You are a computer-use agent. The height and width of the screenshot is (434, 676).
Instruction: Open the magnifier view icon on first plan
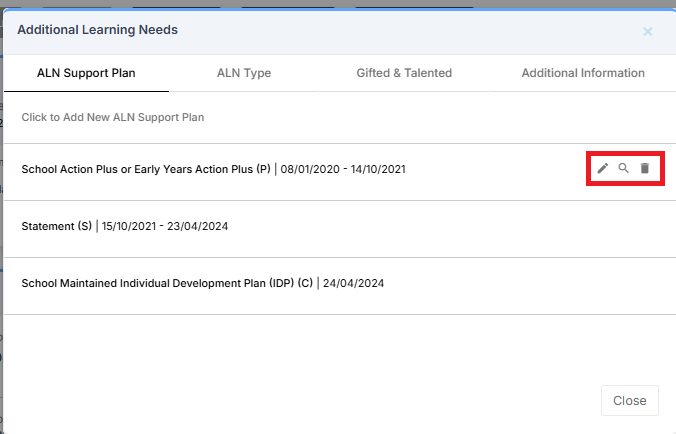623,168
